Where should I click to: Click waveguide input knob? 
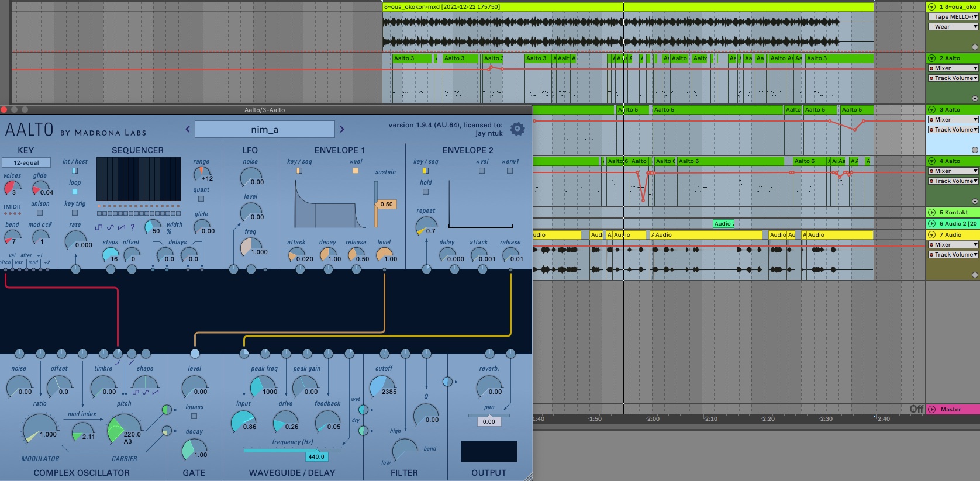point(243,422)
